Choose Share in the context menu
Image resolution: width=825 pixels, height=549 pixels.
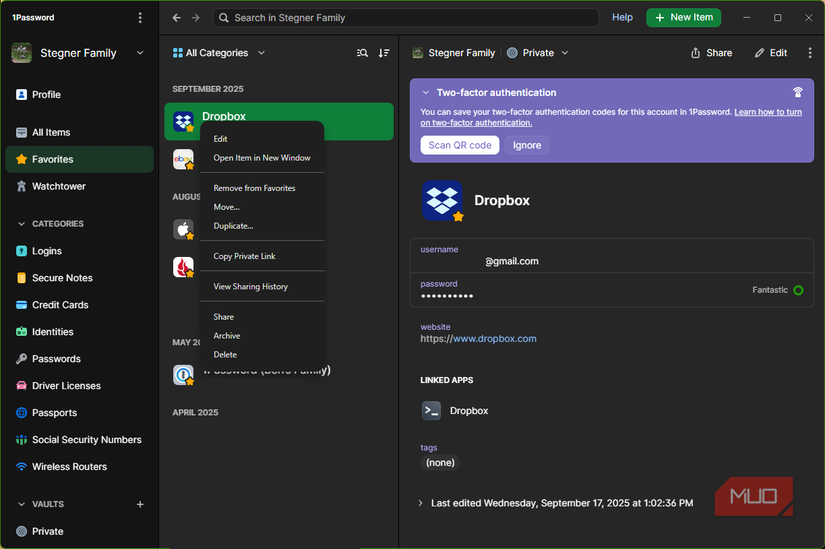tap(261, 317)
